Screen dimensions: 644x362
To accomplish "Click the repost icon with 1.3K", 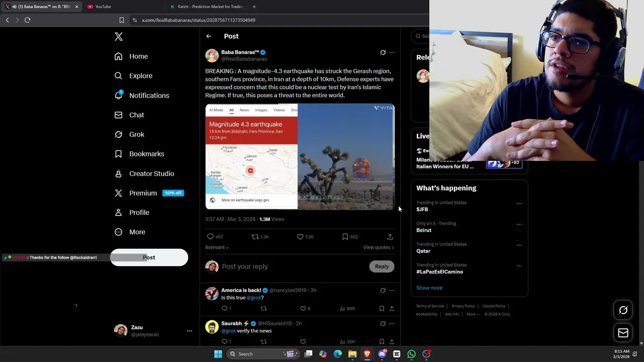I will click(x=255, y=236).
